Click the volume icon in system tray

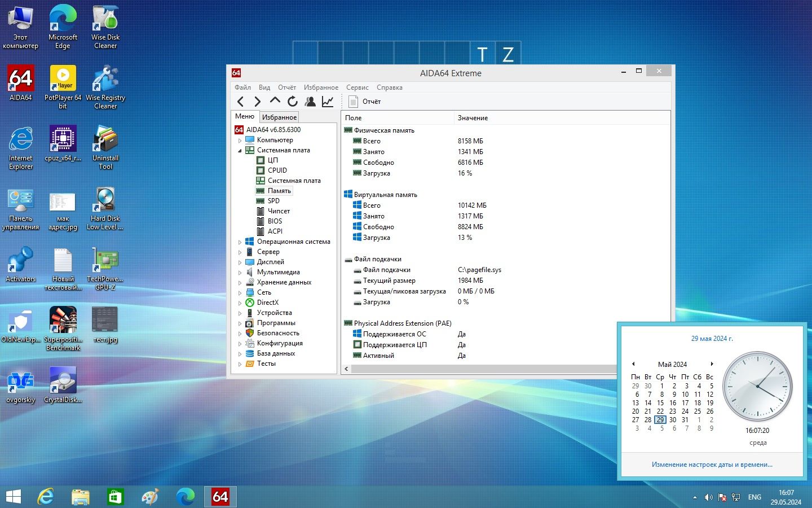coord(708,497)
